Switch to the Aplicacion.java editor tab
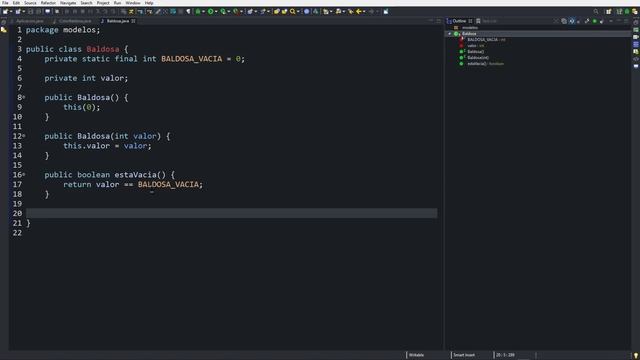Screen dimensions: 640x360 click(29, 21)
